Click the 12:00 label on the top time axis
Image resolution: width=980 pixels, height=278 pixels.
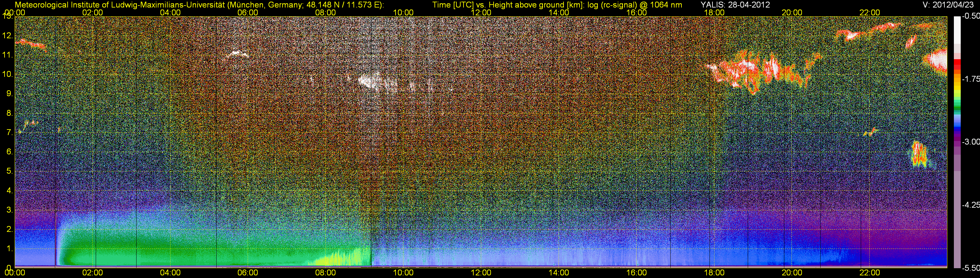tap(481, 12)
